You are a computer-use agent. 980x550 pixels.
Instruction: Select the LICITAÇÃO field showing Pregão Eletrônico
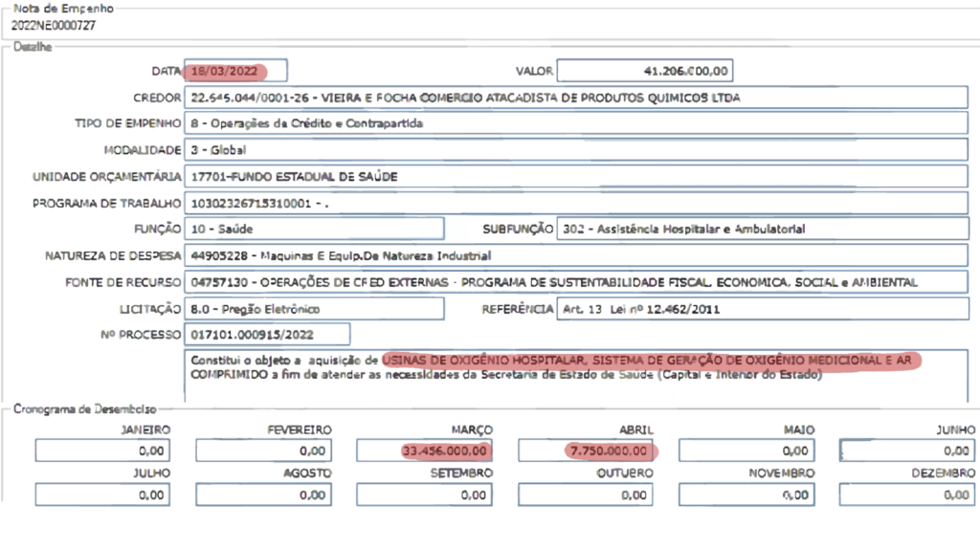(315, 309)
